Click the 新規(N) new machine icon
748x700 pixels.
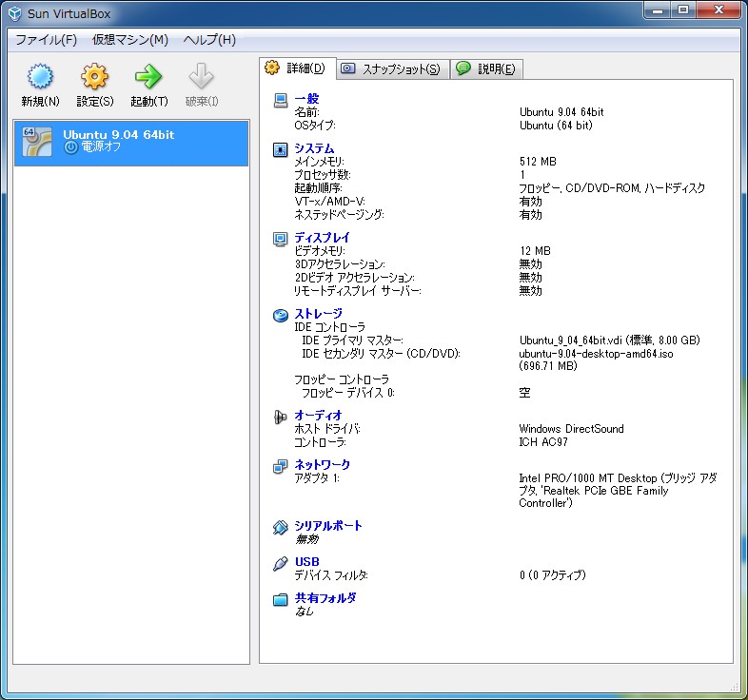coord(40,76)
